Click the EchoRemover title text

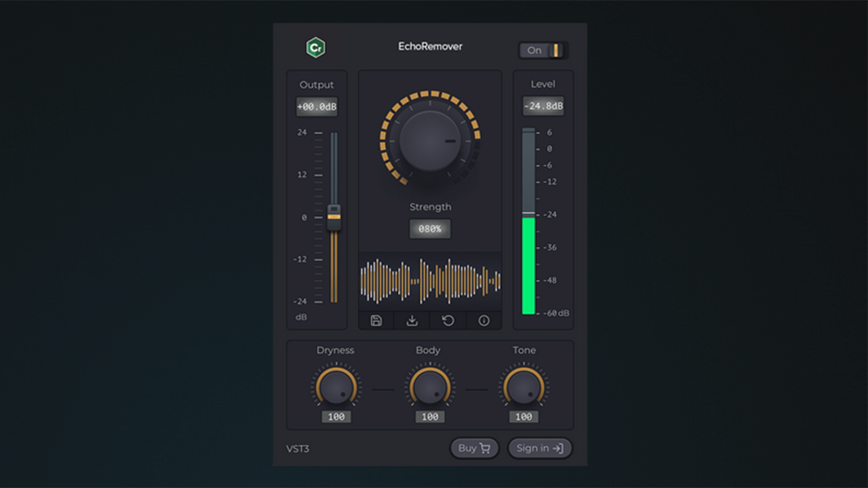(430, 46)
